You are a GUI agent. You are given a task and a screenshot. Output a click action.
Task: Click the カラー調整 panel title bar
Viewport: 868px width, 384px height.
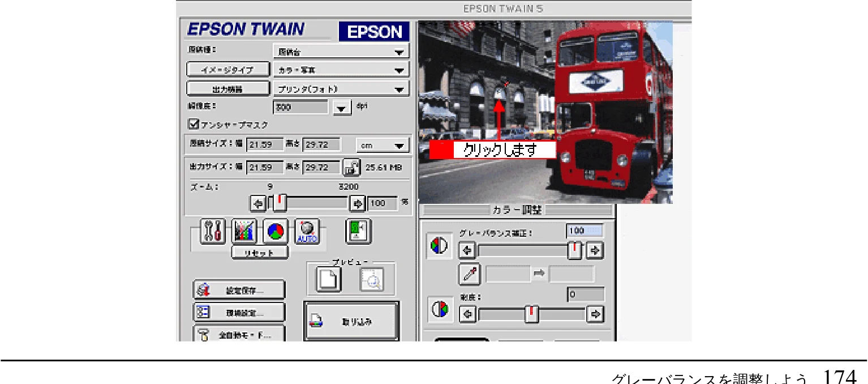pos(517,211)
